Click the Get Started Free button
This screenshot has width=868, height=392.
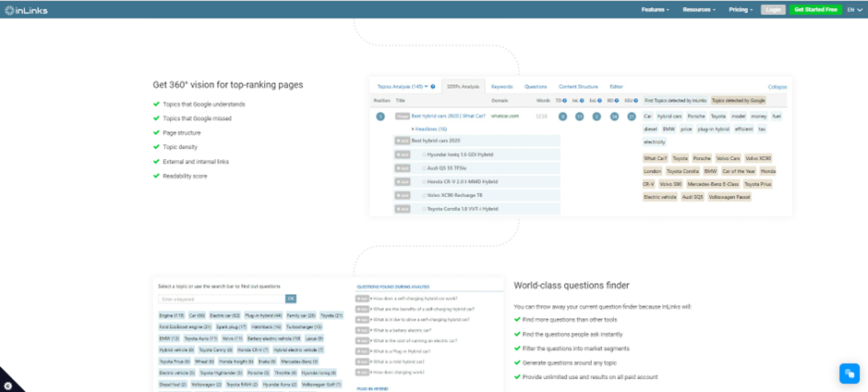coord(815,9)
